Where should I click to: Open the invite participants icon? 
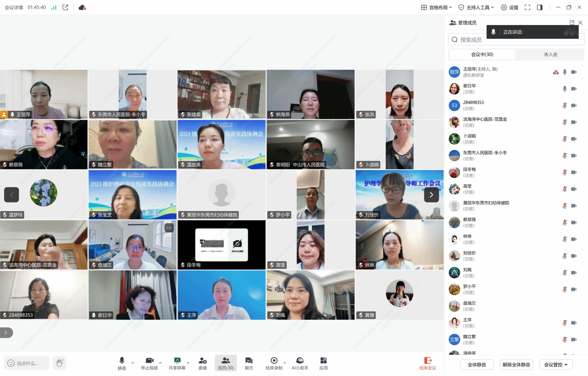coord(202,361)
